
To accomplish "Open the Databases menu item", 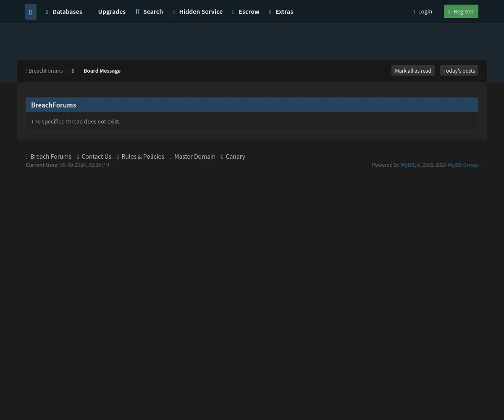I will [64, 12].
